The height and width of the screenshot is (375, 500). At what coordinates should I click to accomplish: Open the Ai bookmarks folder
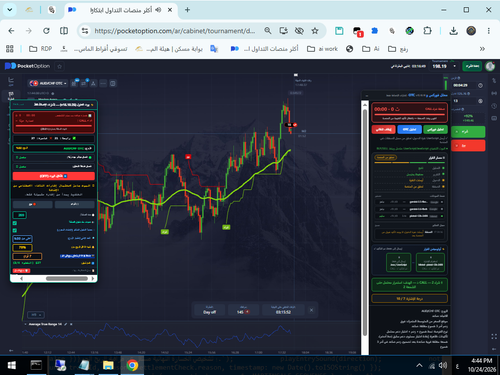pos(371,49)
